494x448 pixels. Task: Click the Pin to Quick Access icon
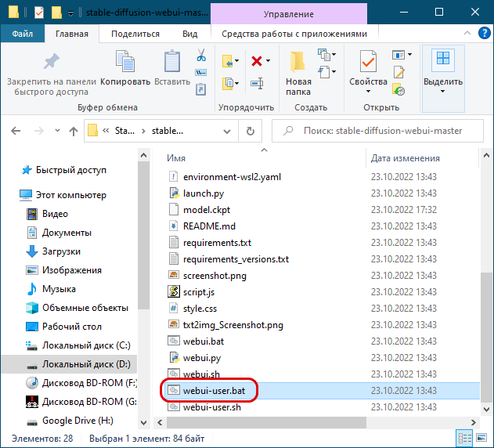tap(52, 61)
